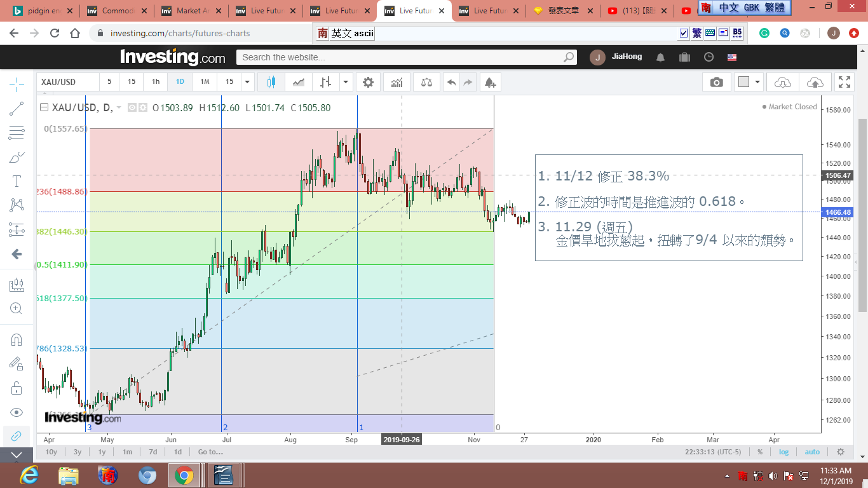Toggle log scale on price axis
The image size is (868, 488).
(784, 452)
